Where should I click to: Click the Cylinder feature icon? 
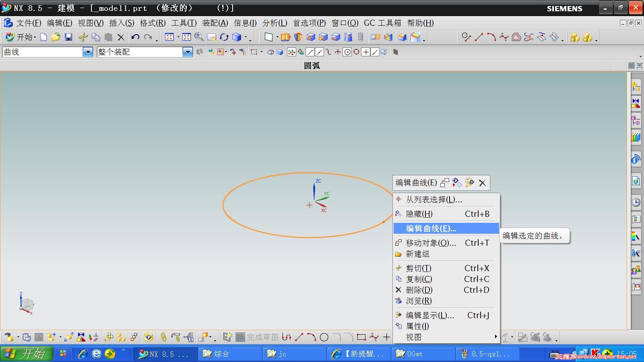pyautogui.click(x=349, y=37)
